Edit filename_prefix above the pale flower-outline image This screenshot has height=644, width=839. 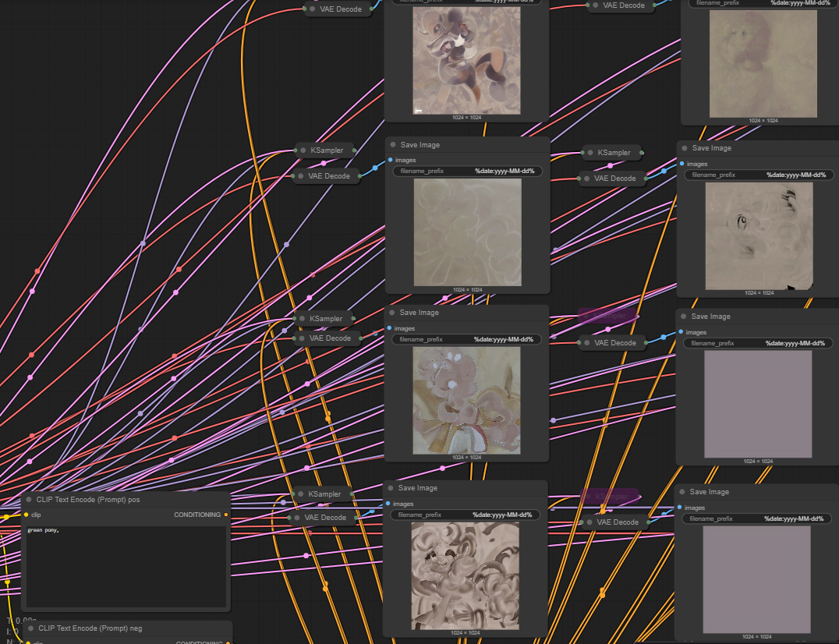(467, 172)
